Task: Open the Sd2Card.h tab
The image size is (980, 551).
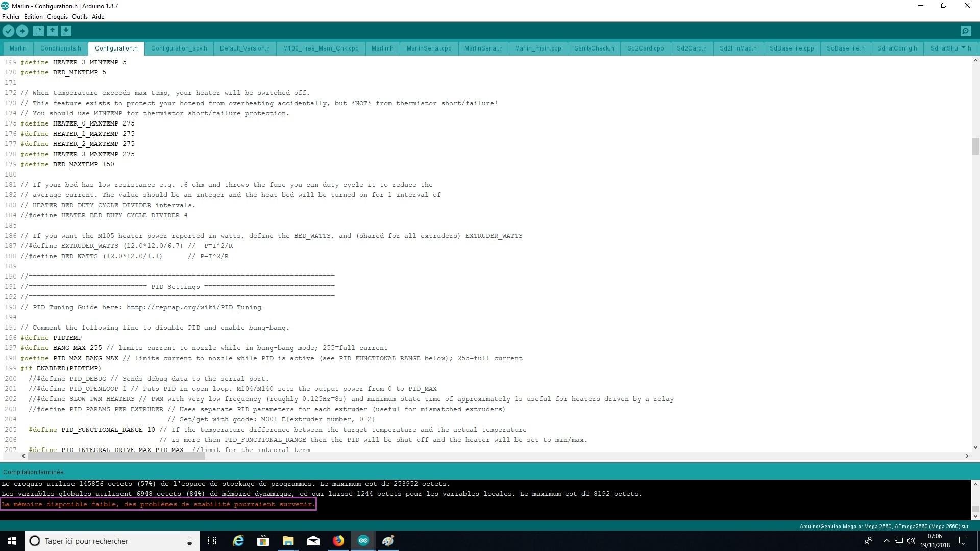Action: (692, 48)
